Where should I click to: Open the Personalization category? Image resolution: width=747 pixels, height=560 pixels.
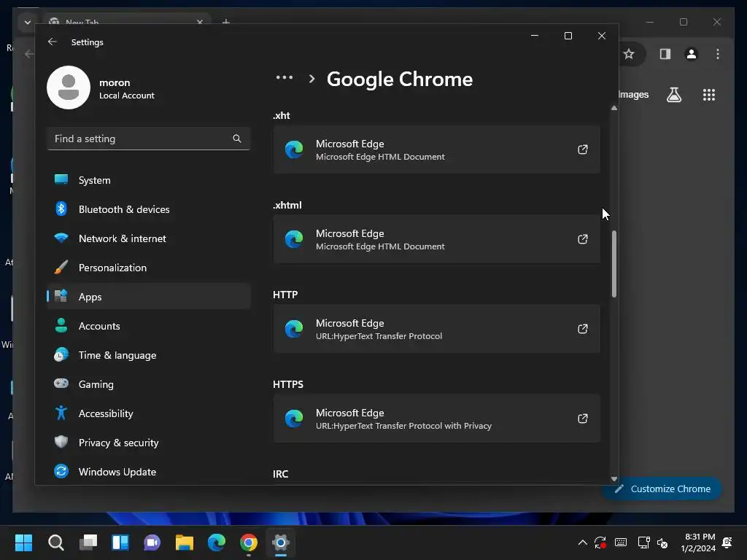click(149, 268)
